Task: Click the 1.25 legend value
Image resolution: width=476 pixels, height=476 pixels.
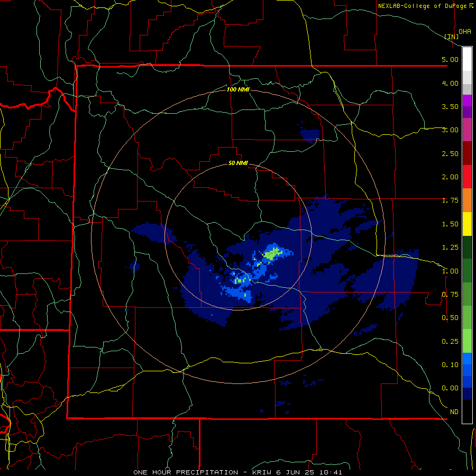Action: coord(450,248)
